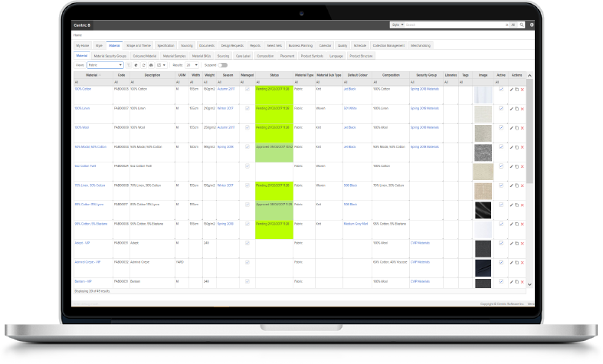Click the refresh icon in the view toolbar
603x364 pixels.
click(x=143, y=66)
